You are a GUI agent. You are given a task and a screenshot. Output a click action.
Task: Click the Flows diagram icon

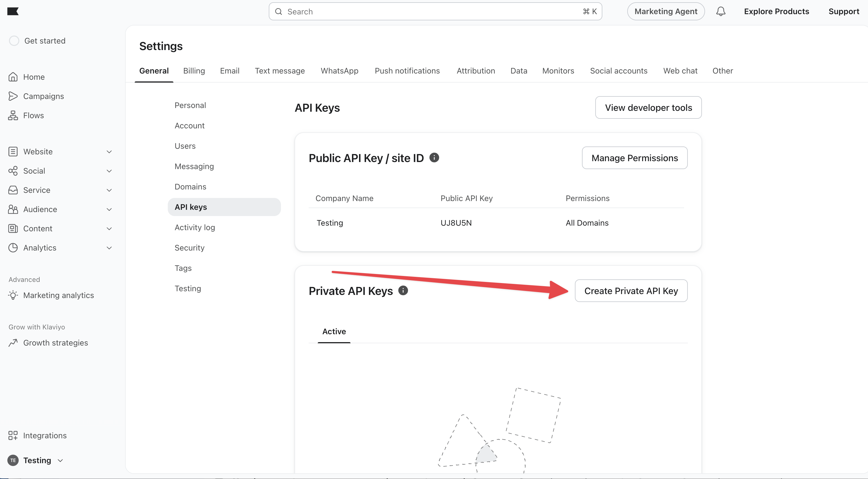tap(13, 115)
